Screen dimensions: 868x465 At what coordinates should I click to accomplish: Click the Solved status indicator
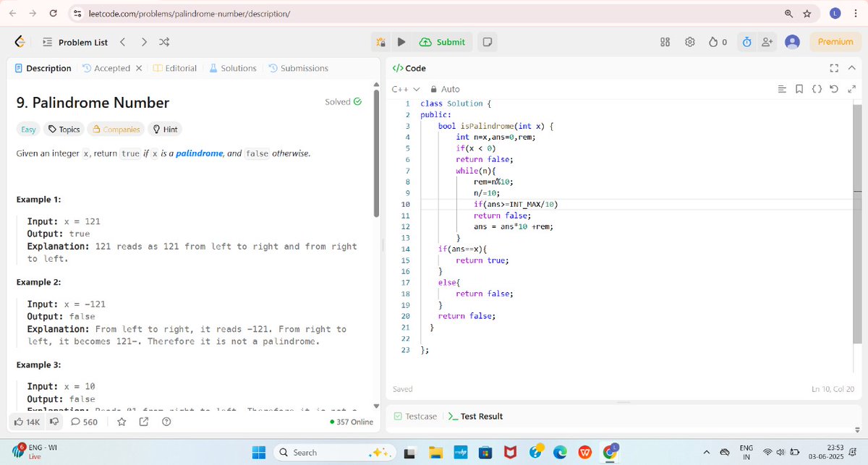pos(344,102)
